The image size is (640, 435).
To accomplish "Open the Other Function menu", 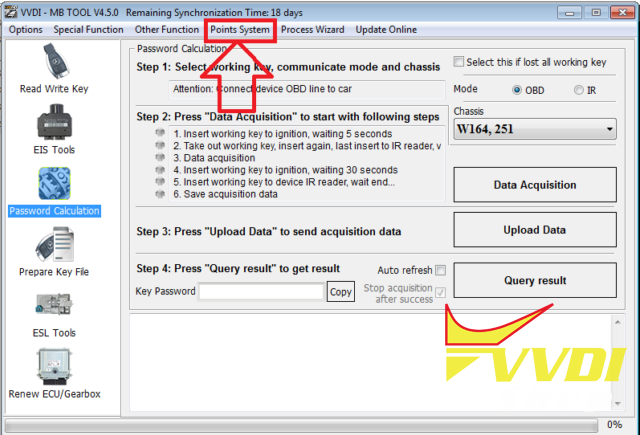I will (167, 30).
